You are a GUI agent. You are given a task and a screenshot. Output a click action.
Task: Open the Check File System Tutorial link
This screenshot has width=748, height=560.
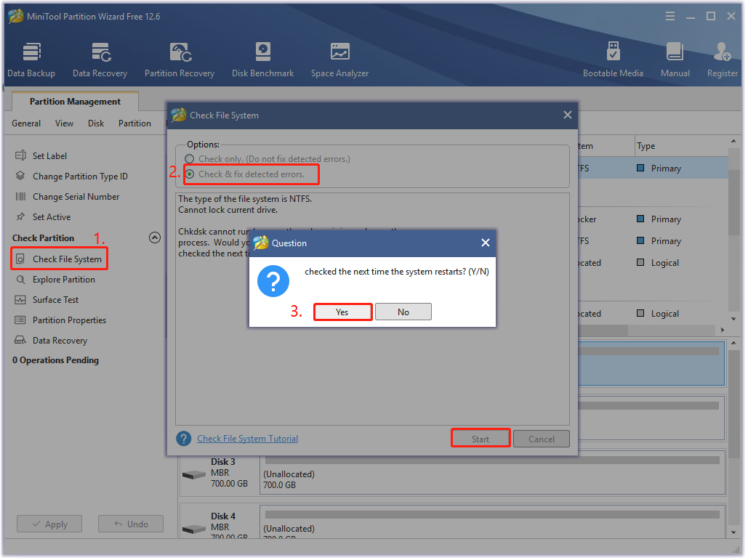(248, 439)
